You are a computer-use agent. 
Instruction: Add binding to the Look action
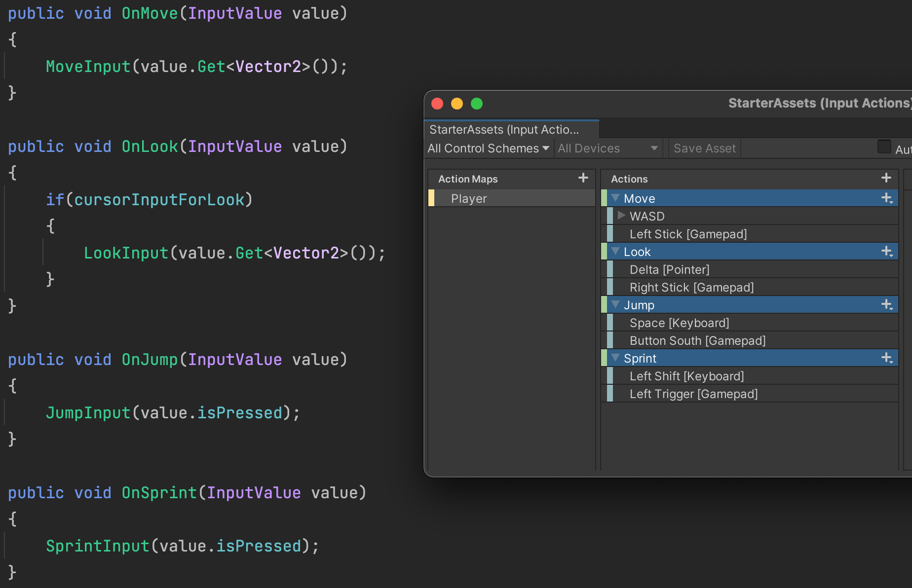coord(886,252)
